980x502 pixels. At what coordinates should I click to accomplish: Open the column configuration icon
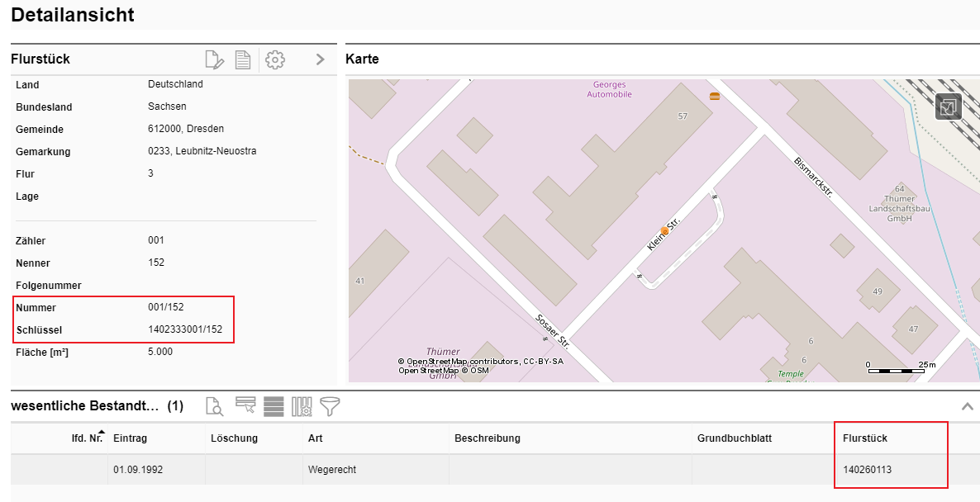click(302, 406)
